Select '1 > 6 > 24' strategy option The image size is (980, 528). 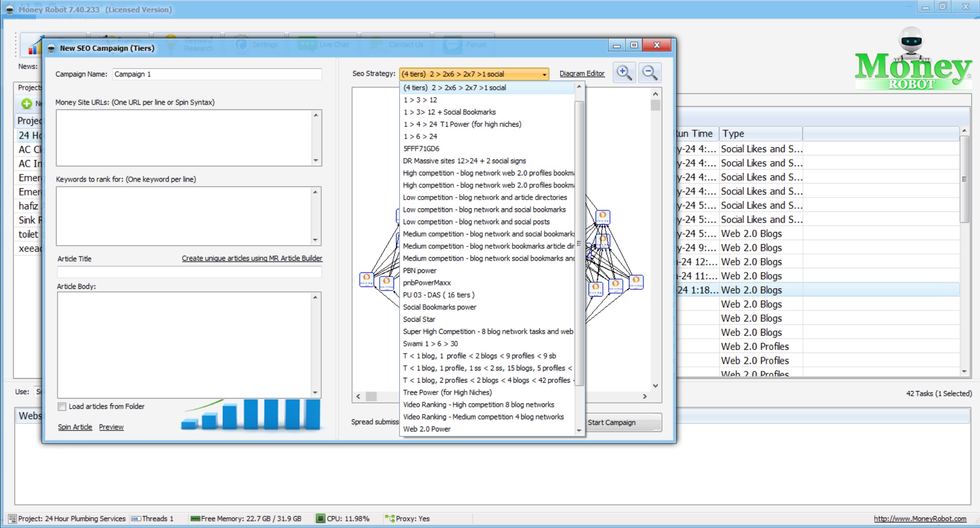(487, 136)
